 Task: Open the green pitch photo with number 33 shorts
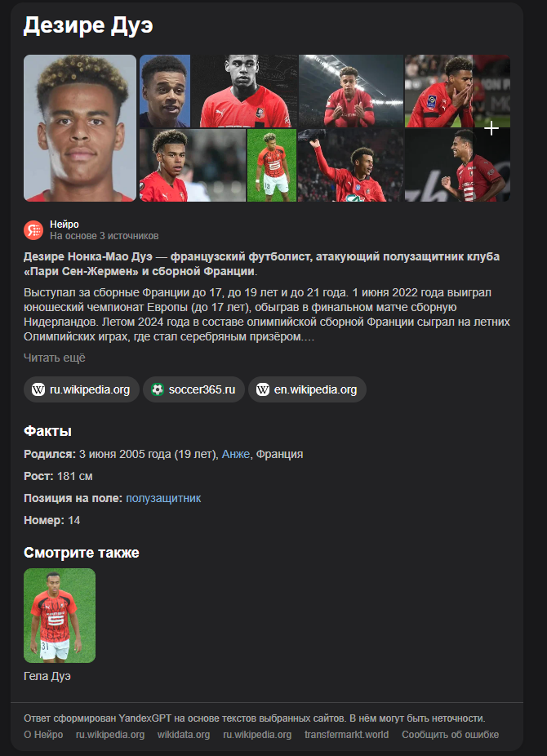[272, 166]
